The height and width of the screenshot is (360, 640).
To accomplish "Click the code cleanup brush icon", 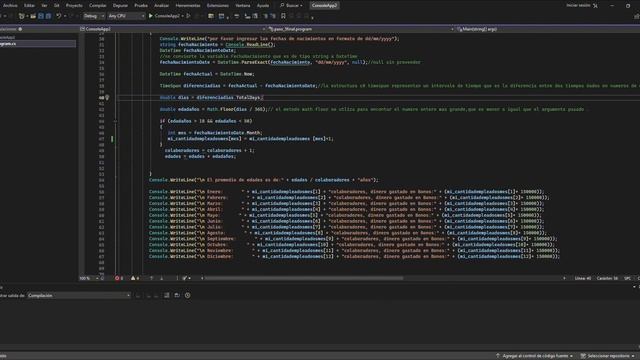I will (x=185, y=278).
